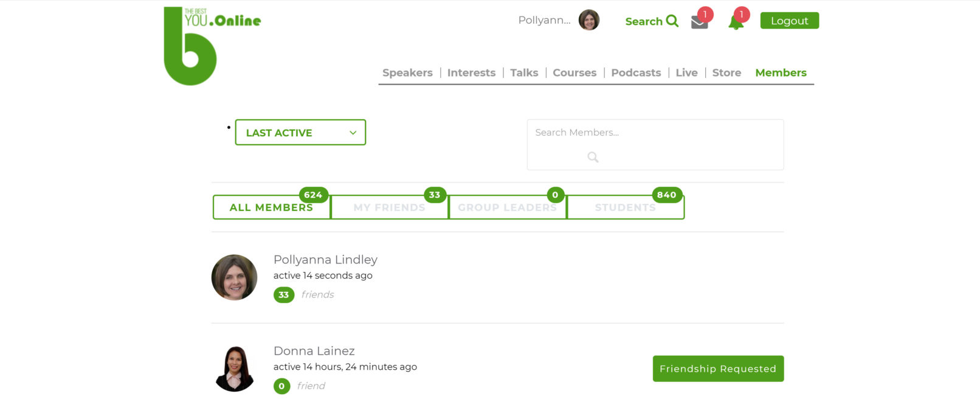Select the All Members tab
The image size is (980, 413).
click(271, 207)
